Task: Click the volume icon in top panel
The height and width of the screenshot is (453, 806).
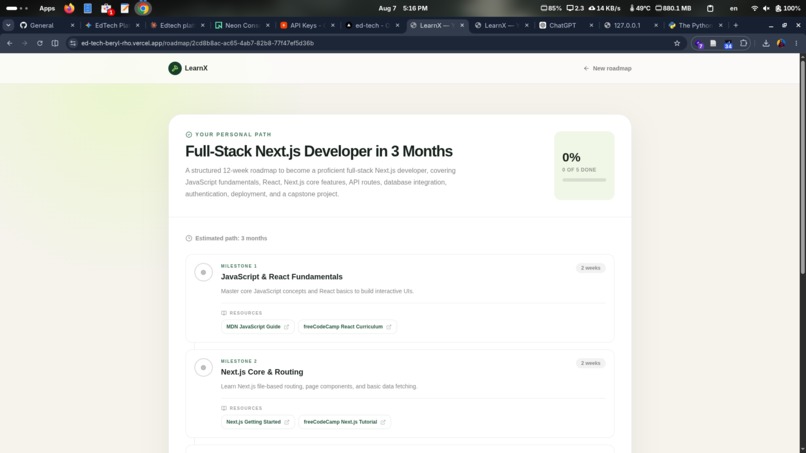Action: click(x=766, y=8)
